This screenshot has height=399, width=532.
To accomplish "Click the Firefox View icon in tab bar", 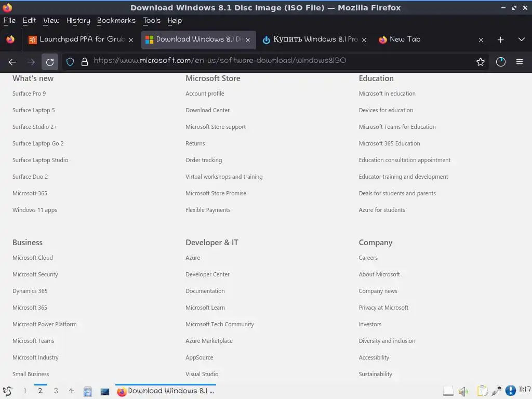I will (10, 39).
